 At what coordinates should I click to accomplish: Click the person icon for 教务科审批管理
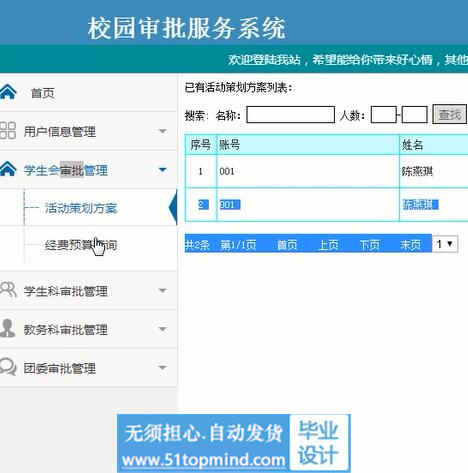pos(7,328)
